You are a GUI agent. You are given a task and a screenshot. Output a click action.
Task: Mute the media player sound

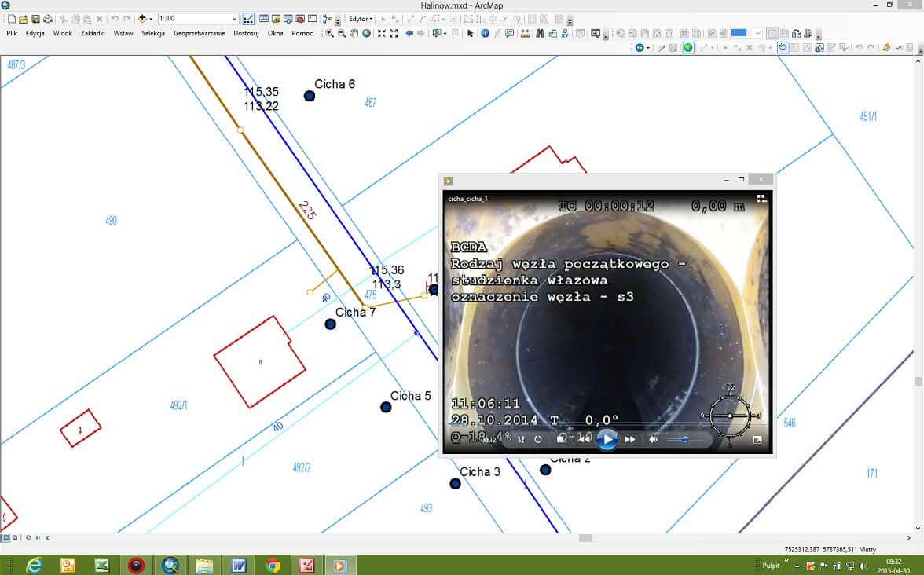coord(653,439)
